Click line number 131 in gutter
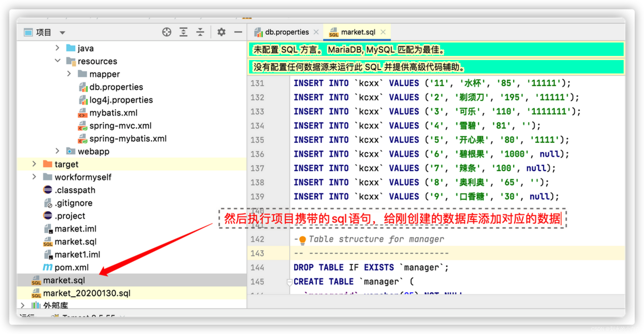Image resolution: width=644 pixels, height=334 pixels. (257, 83)
